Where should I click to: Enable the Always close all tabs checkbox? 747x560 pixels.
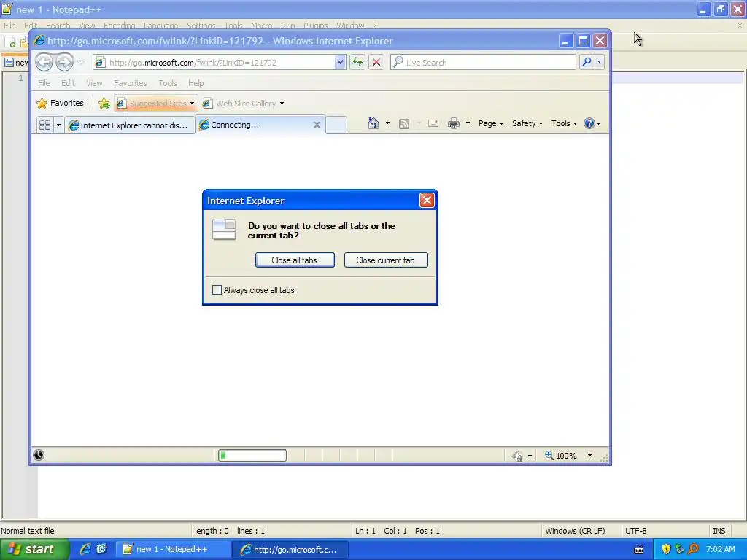217,290
